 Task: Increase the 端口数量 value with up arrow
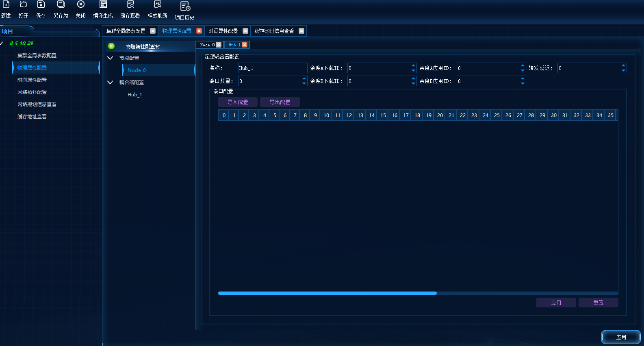point(304,78)
